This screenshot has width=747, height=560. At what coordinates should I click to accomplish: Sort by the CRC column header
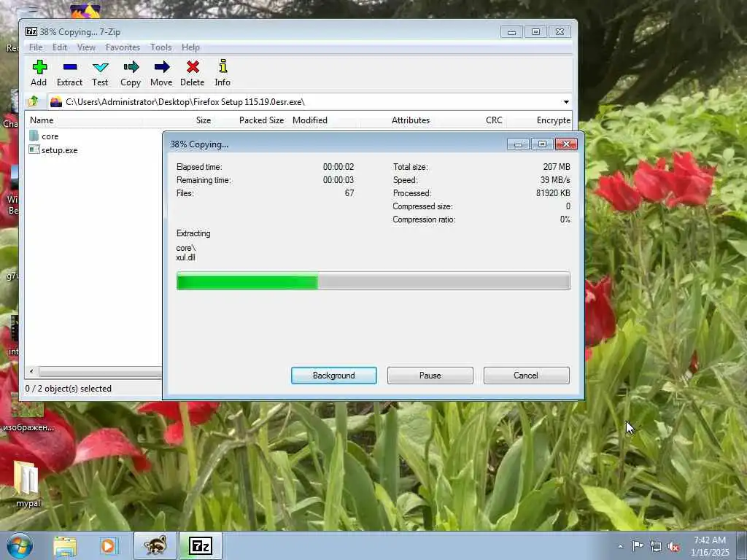click(494, 120)
